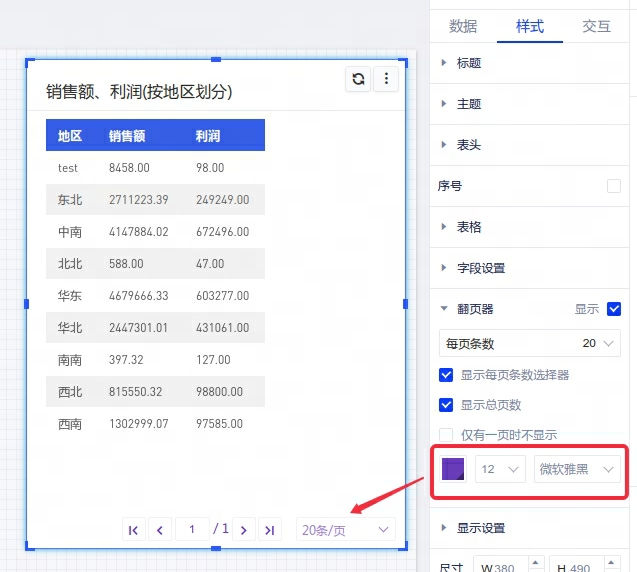Enable 仅有一页时不显示 checkbox
This screenshot has width=637, height=572.
(447, 435)
